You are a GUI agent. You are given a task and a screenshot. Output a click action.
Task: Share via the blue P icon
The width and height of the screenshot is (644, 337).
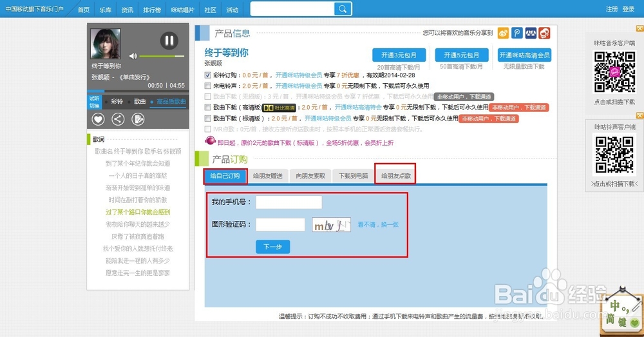pos(517,34)
